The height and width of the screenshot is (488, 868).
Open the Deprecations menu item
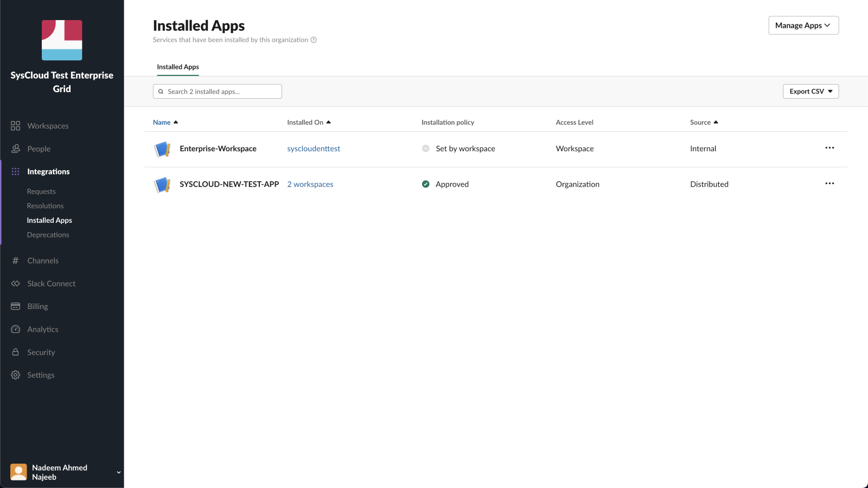point(48,234)
